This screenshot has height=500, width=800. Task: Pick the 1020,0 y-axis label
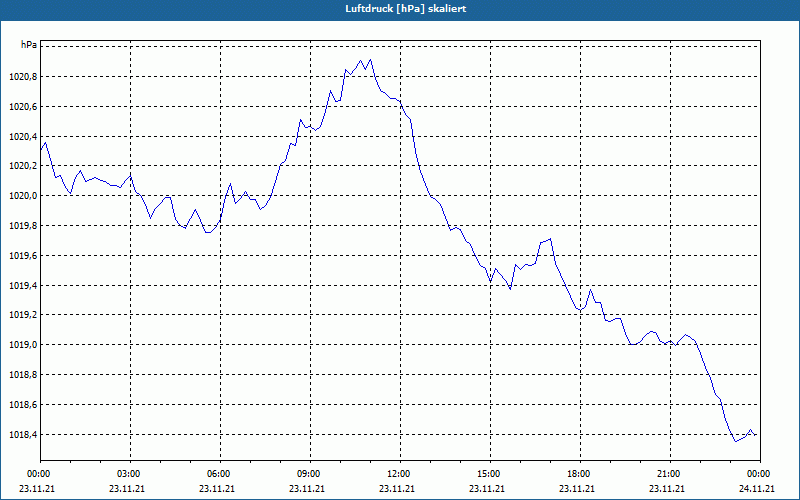tap(23, 196)
